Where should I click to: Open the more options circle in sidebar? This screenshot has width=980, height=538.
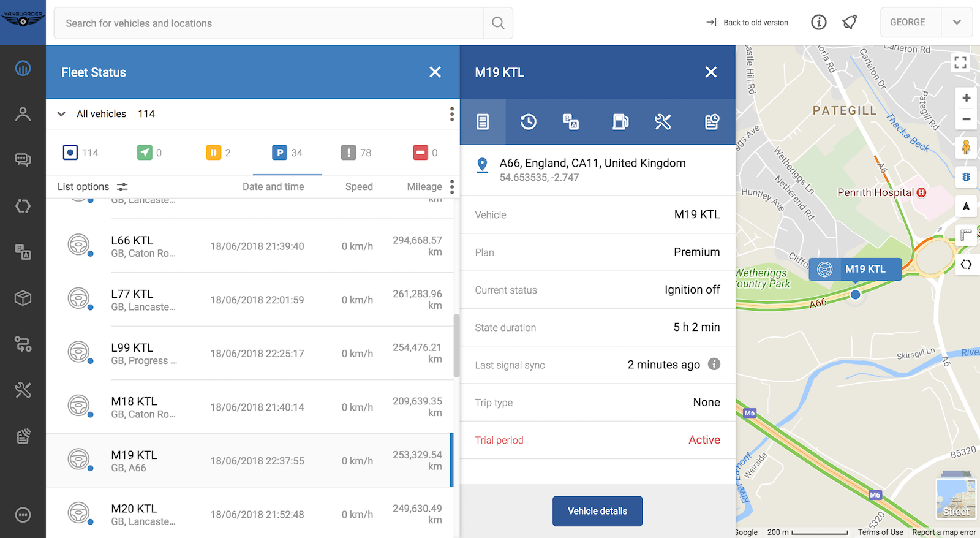point(23,515)
